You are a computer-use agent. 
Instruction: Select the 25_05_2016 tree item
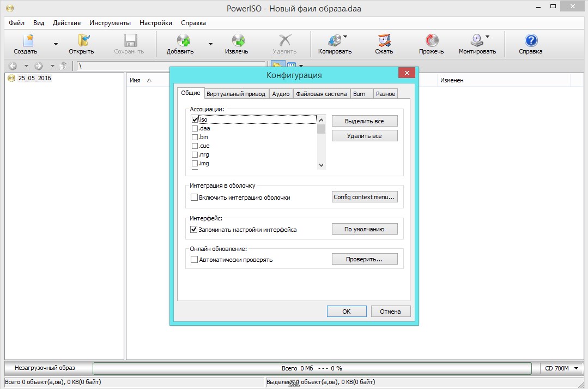(34, 78)
